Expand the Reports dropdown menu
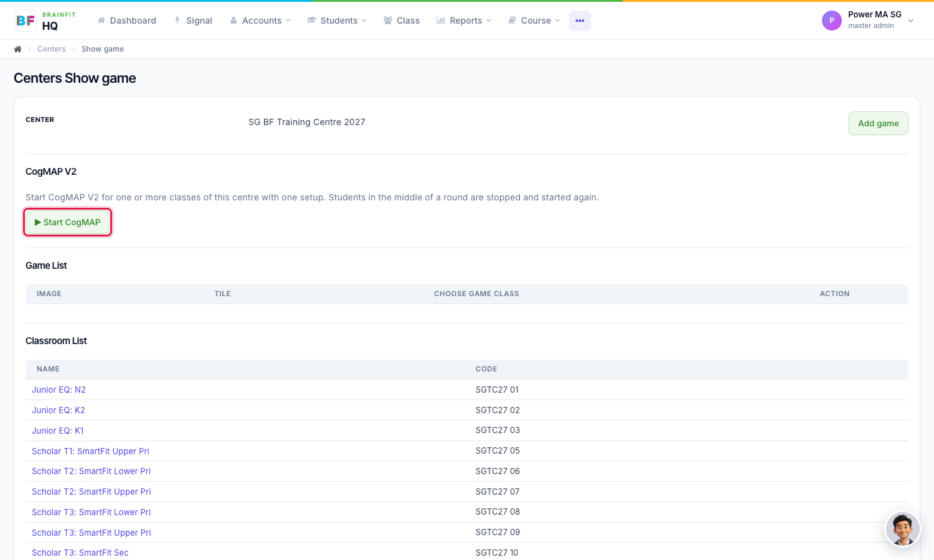 (464, 21)
